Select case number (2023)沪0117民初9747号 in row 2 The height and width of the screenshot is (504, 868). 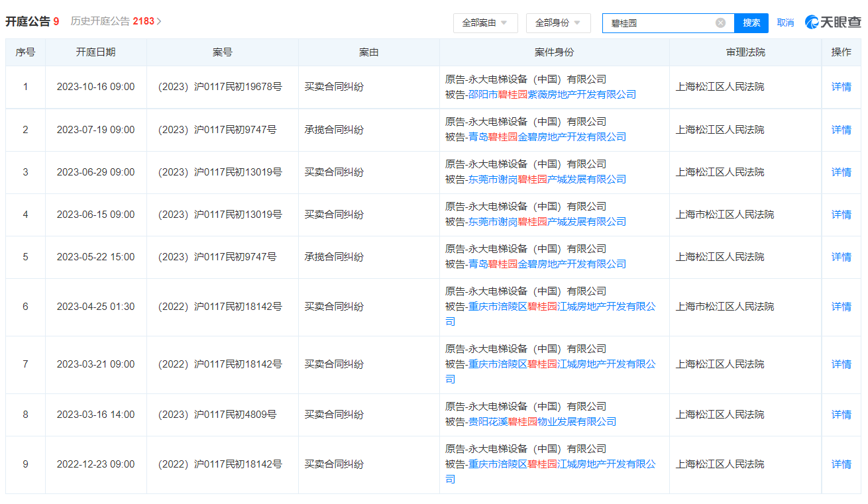pyautogui.click(x=217, y=130)
